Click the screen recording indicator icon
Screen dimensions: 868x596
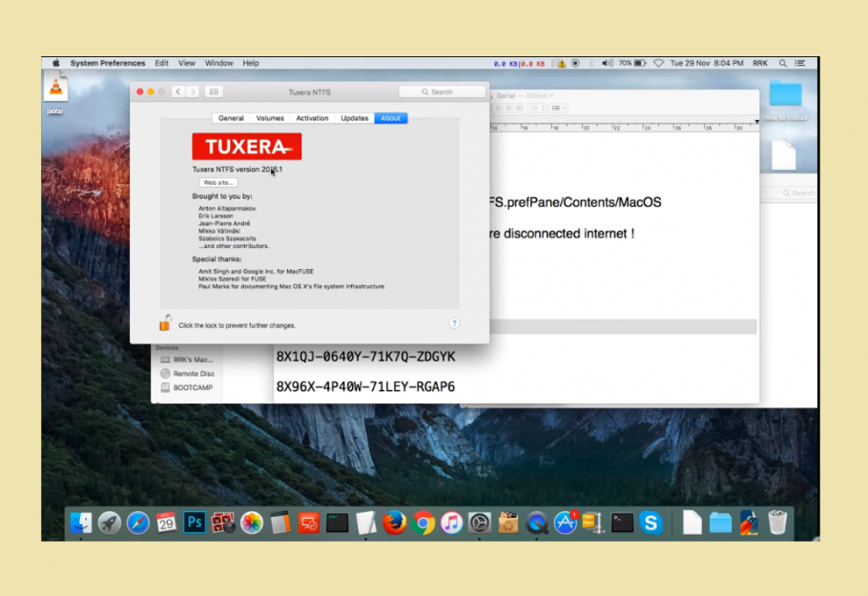point(576,63)
